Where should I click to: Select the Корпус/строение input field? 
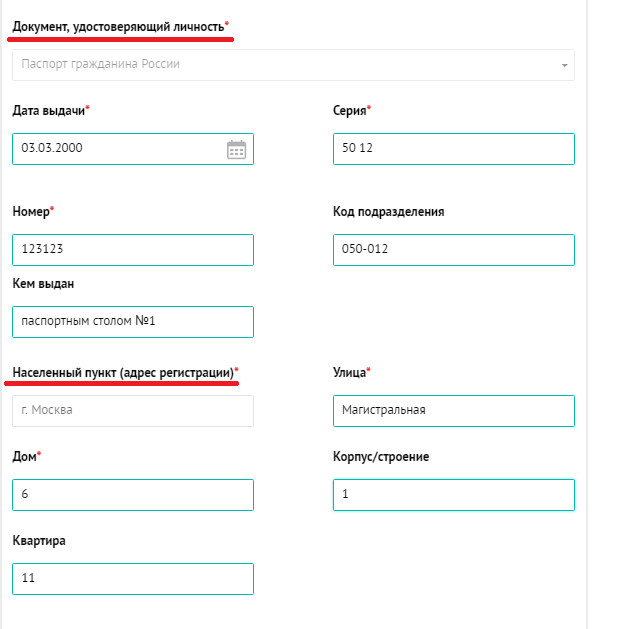click(x=454, y=495)
